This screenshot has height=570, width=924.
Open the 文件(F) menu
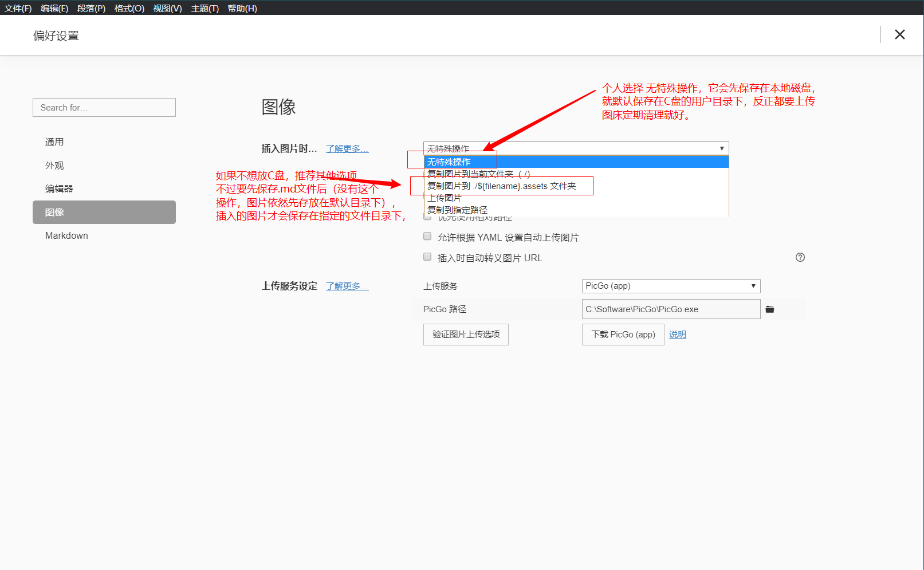tap(18, 9)
